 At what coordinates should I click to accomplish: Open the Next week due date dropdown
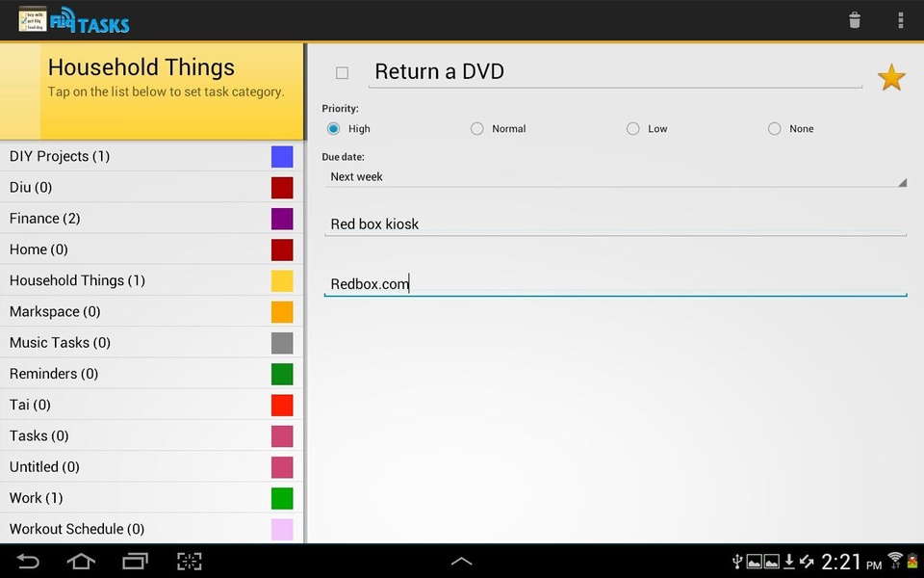click(x=615, y=177)
